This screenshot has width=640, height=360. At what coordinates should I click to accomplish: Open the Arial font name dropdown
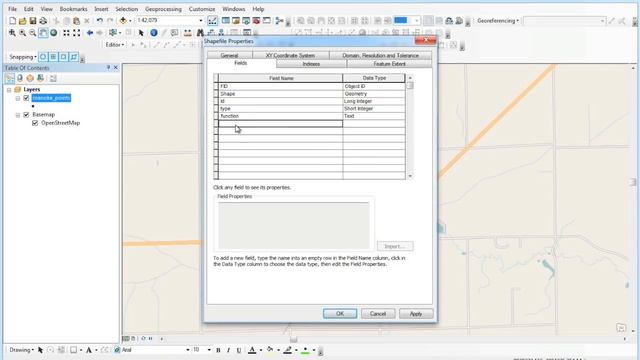188,350
